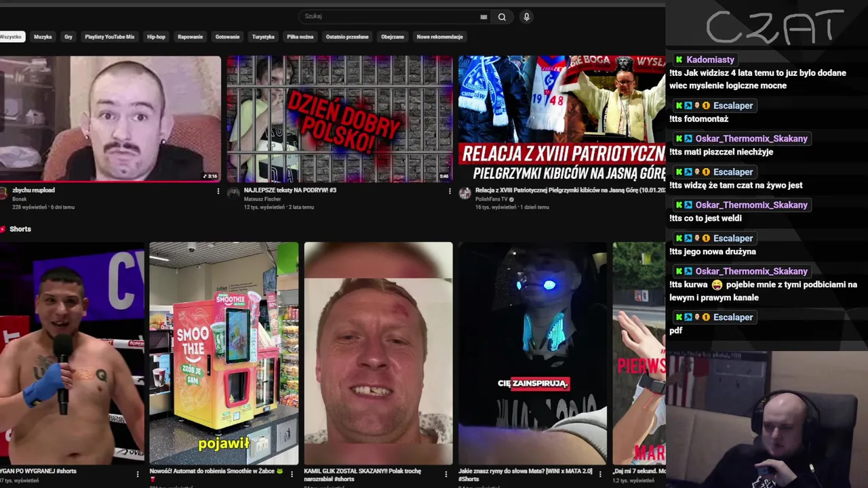Open KAMIL GLIK ZOSTAŁ SKAZANY short title
This screenshot has height=488, width=868.
coord(363,474)
